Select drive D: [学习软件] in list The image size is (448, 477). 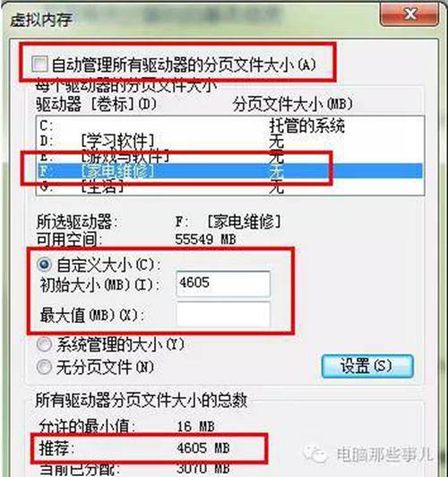coord(230,141)
